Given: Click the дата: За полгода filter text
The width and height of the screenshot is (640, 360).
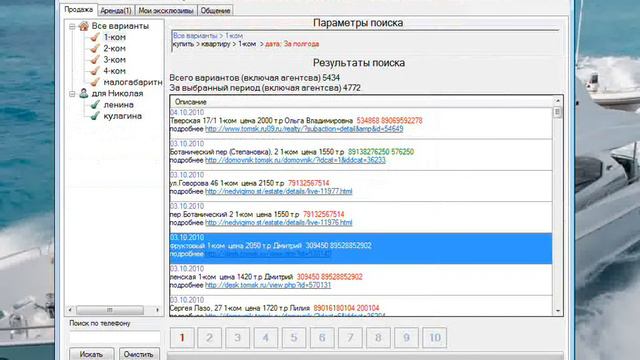Looking at the screenshot, I should point(292,44).
